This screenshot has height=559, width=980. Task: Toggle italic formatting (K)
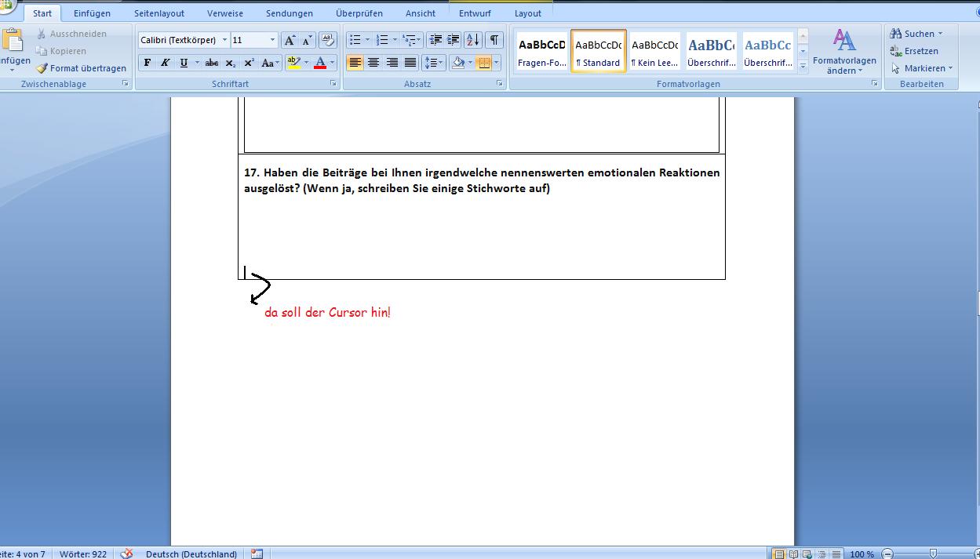[x=165, y=63]
